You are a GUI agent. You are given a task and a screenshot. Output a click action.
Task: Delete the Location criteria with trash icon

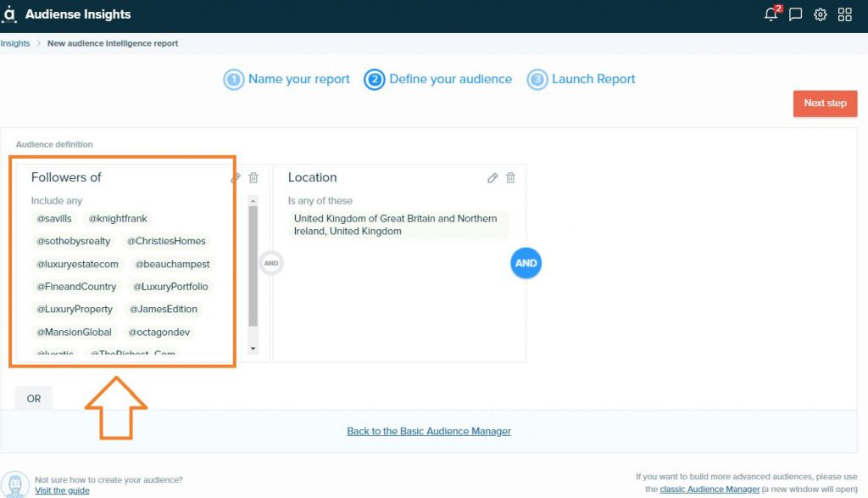(510, 178)
